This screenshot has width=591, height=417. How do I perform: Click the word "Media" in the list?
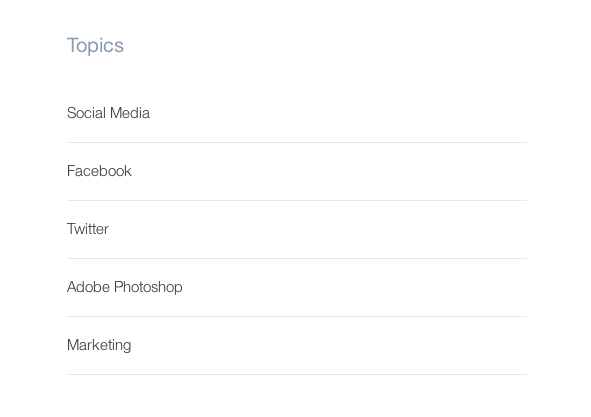click(130, 113)
